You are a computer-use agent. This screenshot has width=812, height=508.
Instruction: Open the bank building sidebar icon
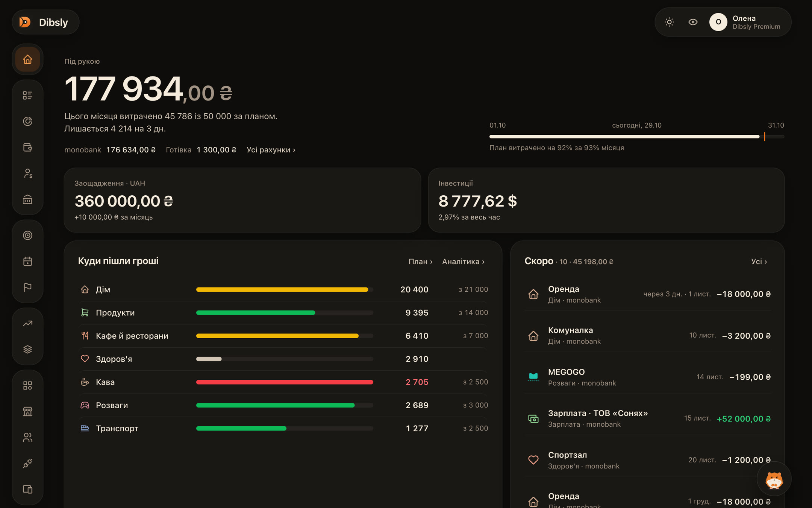[27, 199]
